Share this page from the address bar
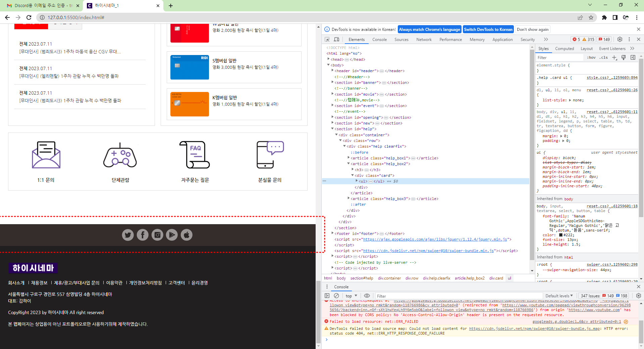 point(580,17)
